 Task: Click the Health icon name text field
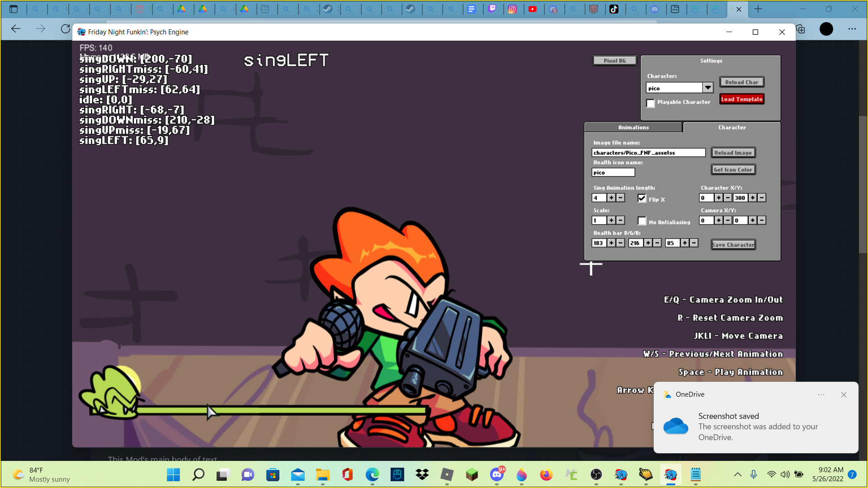coord(613,172)
